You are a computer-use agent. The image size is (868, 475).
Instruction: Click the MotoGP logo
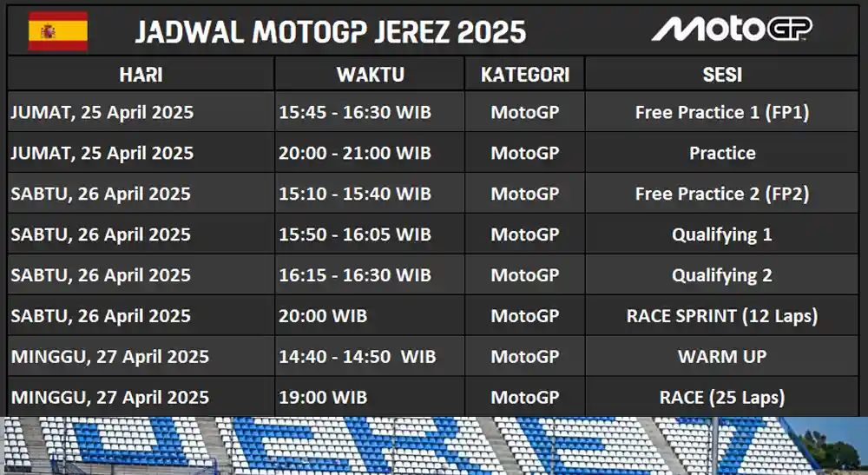[732, 29]
